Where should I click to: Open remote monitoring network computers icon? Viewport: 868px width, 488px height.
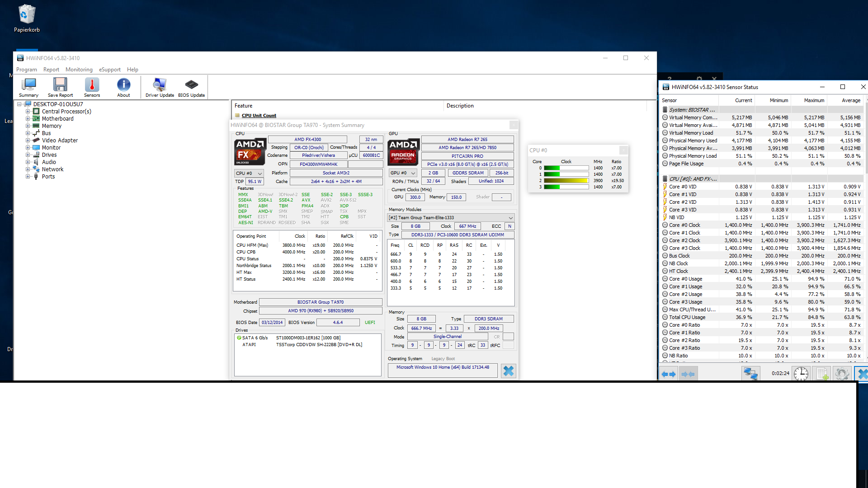tap(750, 374)
